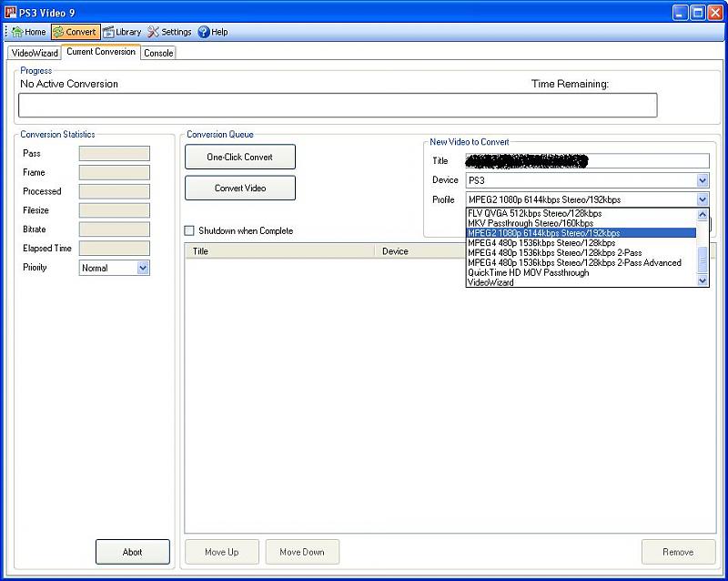Expand the Device dropdown arrow

703,180
